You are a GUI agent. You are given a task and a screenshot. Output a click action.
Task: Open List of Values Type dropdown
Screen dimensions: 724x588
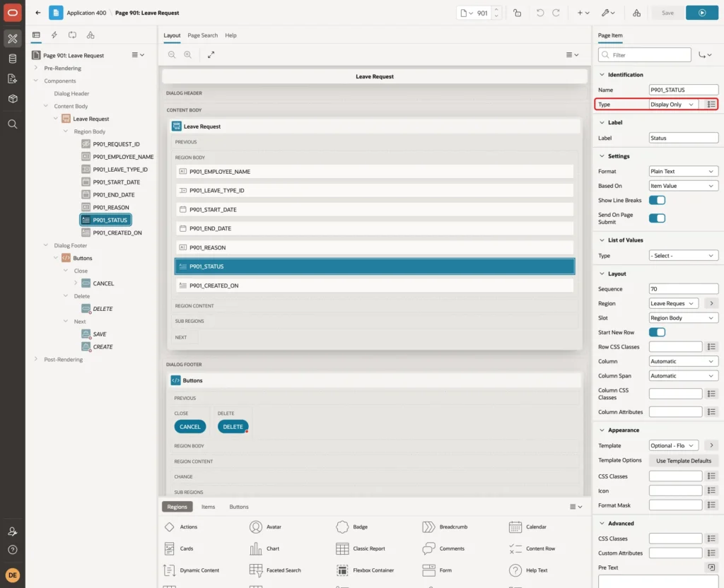[x=684, y=255]
